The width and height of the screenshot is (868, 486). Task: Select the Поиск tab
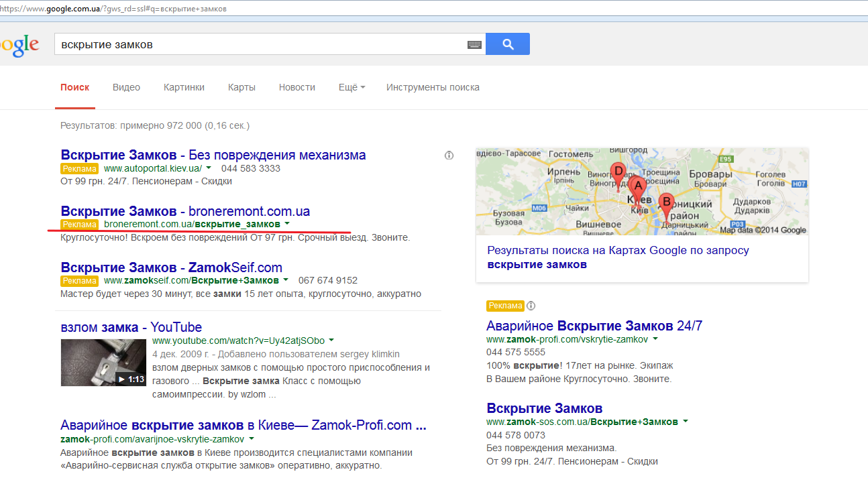(x=74, y=87)
